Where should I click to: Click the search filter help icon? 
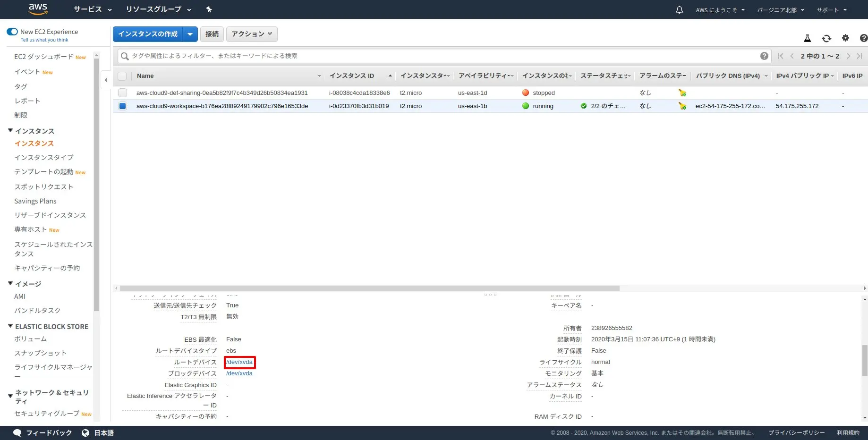[x=764, y=56]
